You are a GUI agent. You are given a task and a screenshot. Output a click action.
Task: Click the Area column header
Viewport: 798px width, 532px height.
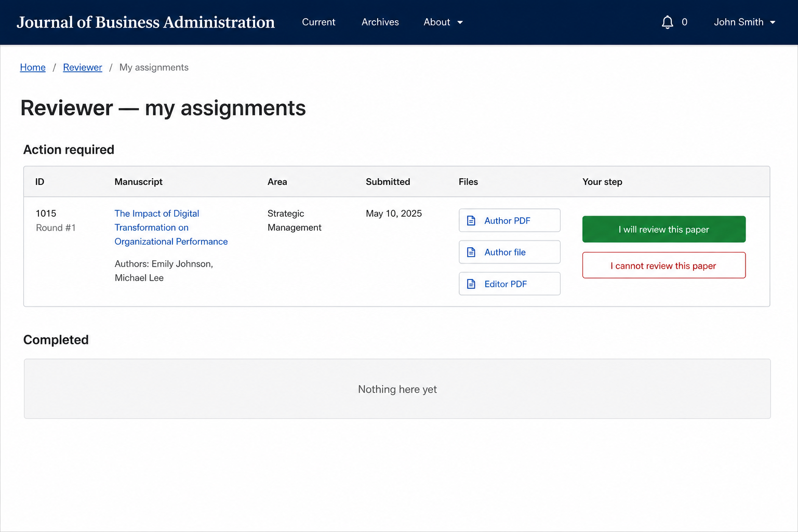[277, 182]
